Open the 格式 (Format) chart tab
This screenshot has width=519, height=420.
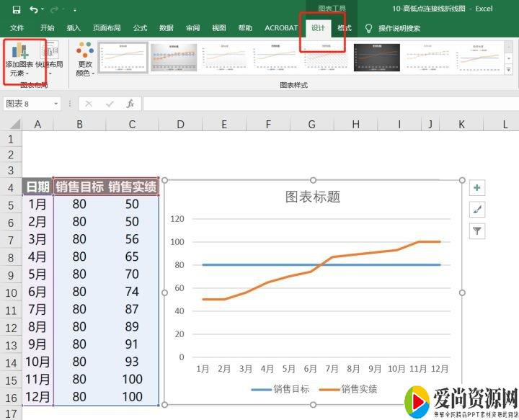pos(345,28)
